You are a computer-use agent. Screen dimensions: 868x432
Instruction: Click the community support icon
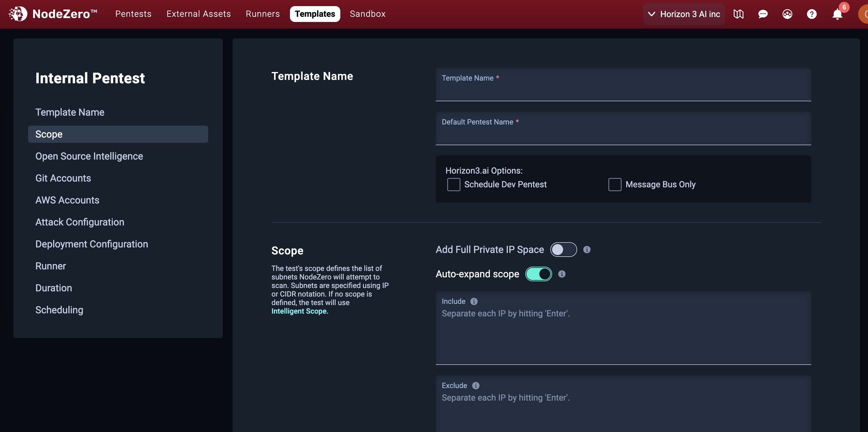pos(787,14)
